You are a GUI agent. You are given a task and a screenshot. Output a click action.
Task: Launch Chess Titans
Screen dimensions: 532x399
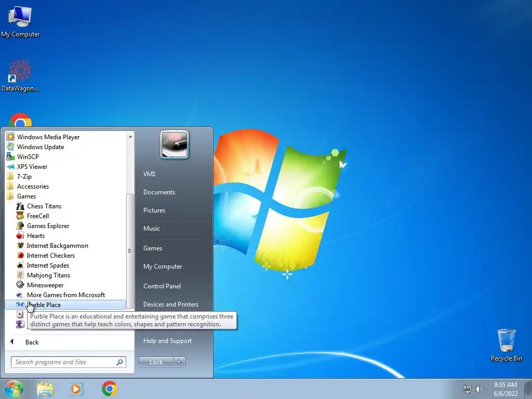[44, 206]
